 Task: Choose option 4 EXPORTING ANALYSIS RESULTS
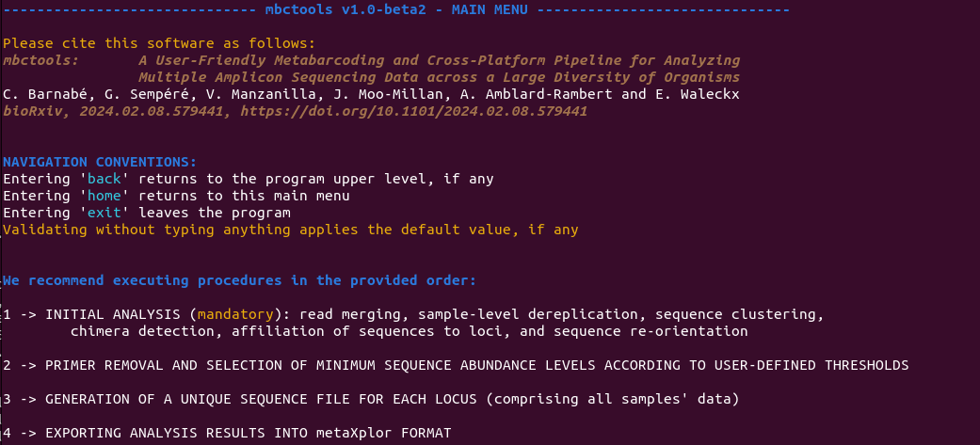[227, 433]
